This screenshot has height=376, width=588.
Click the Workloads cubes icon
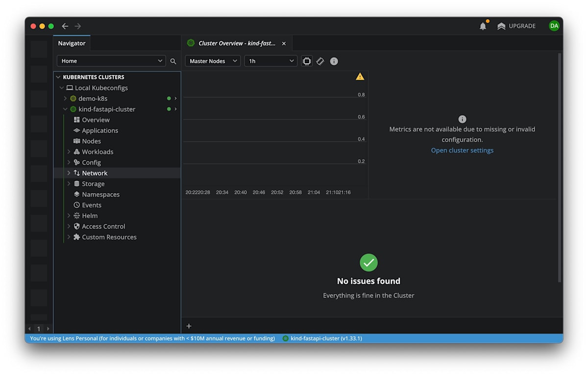pyautogui.click(x=76, y=152)
